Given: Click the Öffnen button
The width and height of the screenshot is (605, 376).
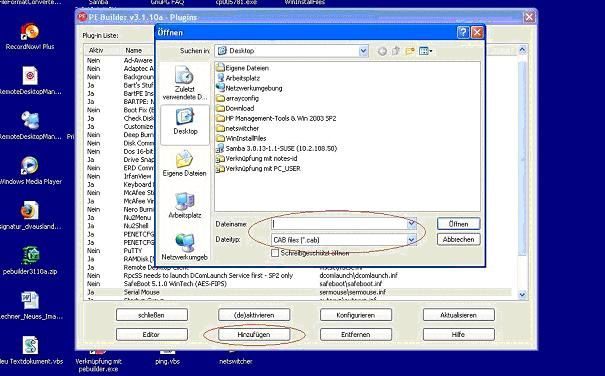Looking at the screenshot, I should click(x=458, y=224).
